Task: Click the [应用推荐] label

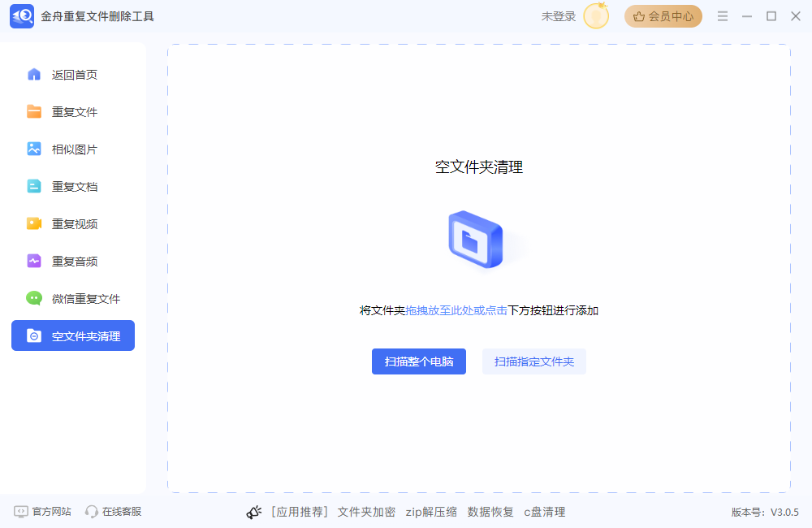Action: (x=300, y=512)
